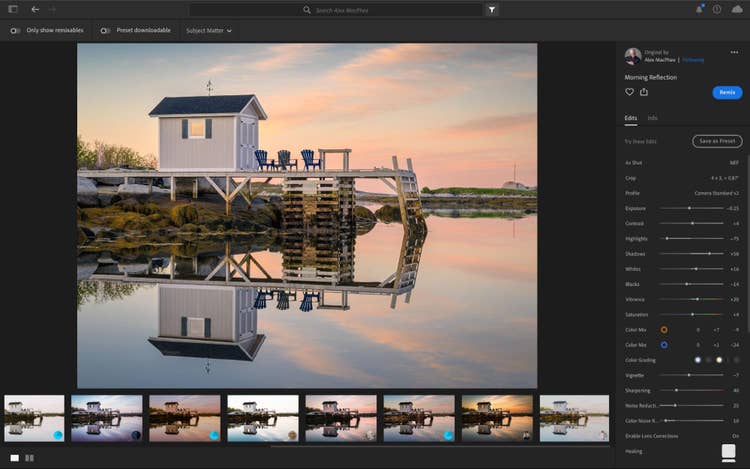Click the blue Remix button
This screenshot has height=469, width=750.
pyautogui.click(x=727, y=92)
